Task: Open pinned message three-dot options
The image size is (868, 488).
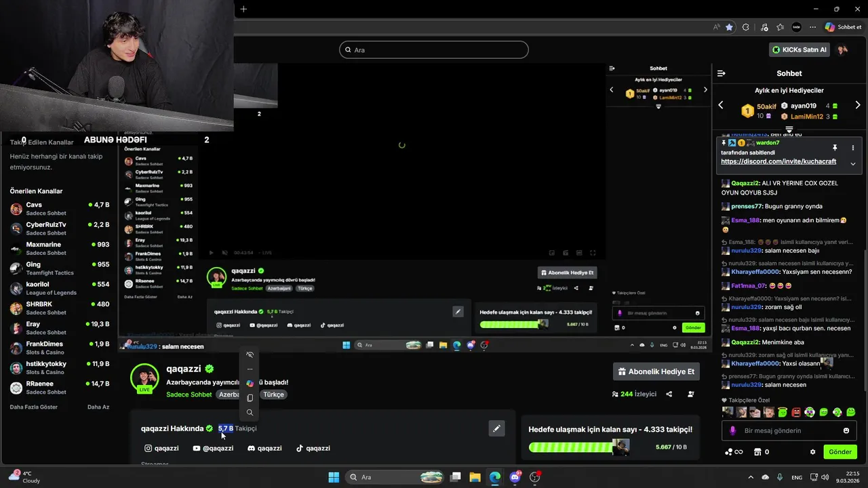Action: tap(853, 148)
